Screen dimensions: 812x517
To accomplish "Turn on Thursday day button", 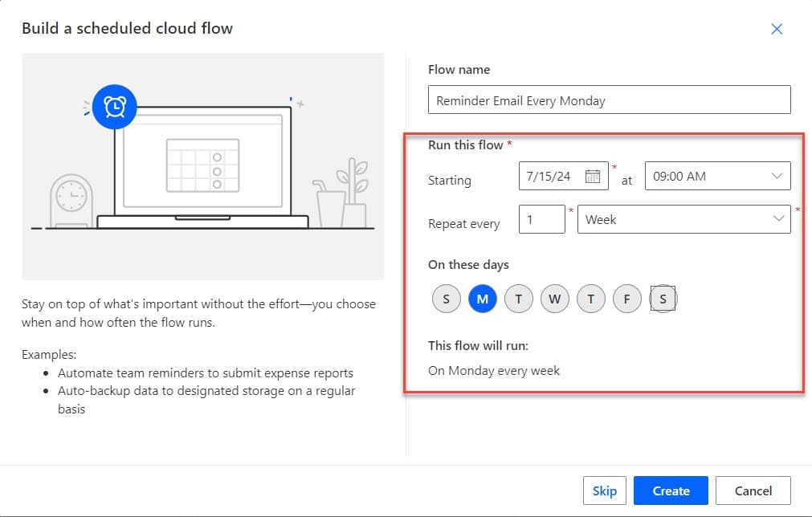I will pos(590,299).
